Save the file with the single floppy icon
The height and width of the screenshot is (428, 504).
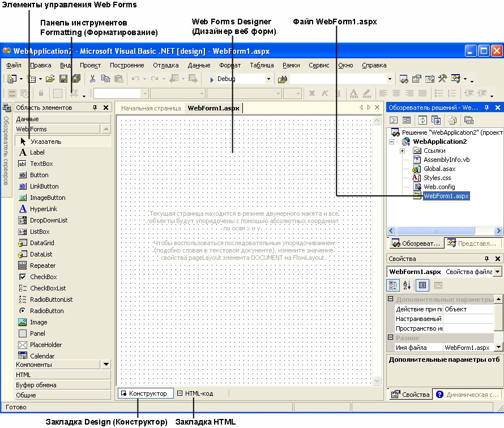63,79
